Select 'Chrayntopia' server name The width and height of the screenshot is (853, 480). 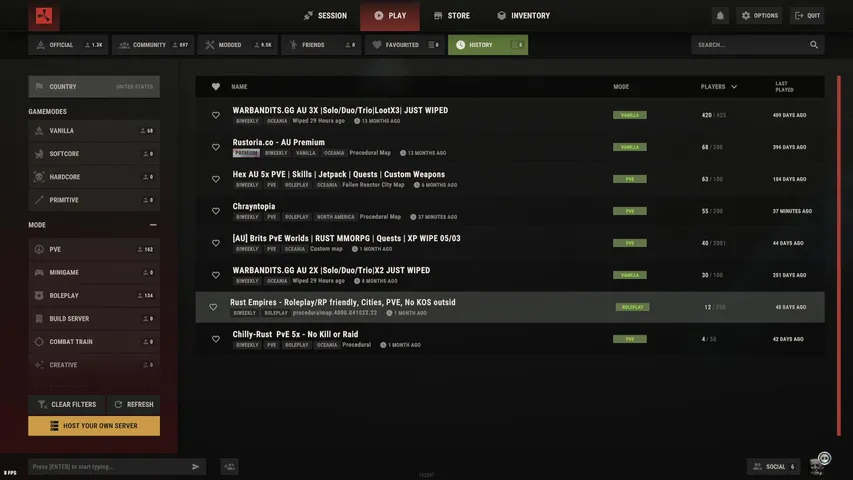tap(254, 206)
